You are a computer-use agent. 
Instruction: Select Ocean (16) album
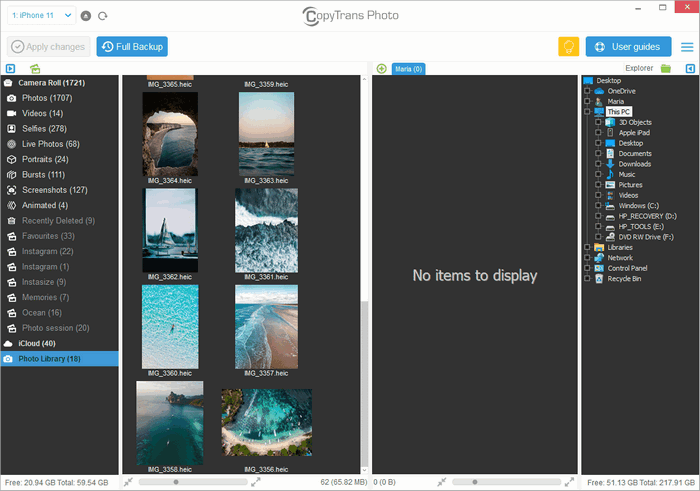click(x=60, y=312)
